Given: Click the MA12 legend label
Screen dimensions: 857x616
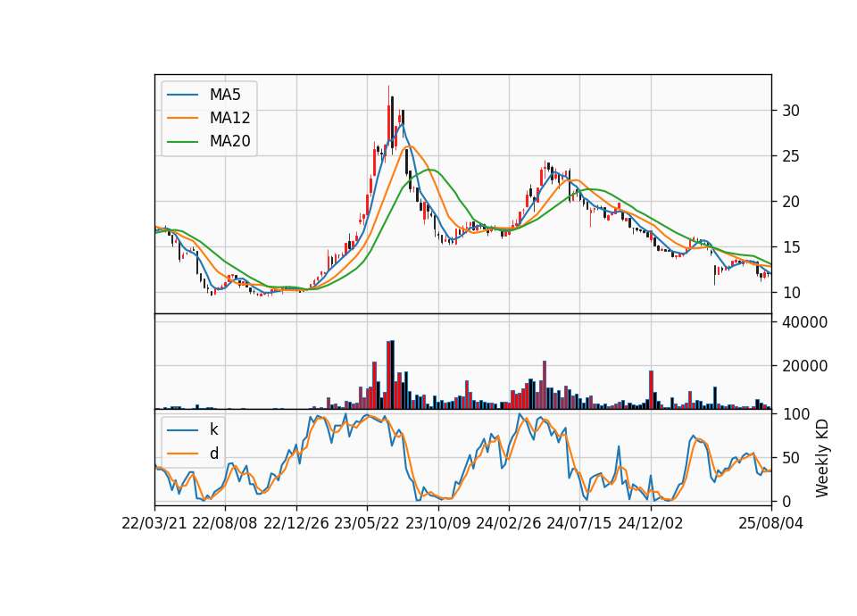Looking at the screenshot, I should (229, 118).
